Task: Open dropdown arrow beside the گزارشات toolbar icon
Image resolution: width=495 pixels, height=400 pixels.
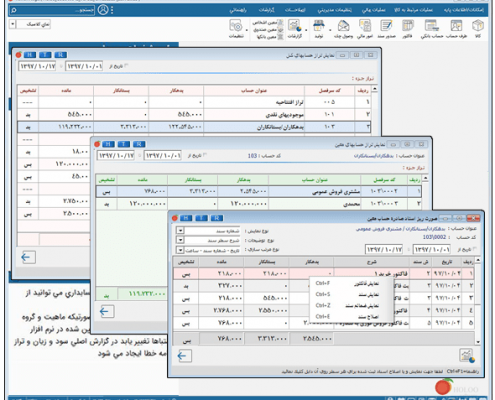Action: [x=306, y=30]
